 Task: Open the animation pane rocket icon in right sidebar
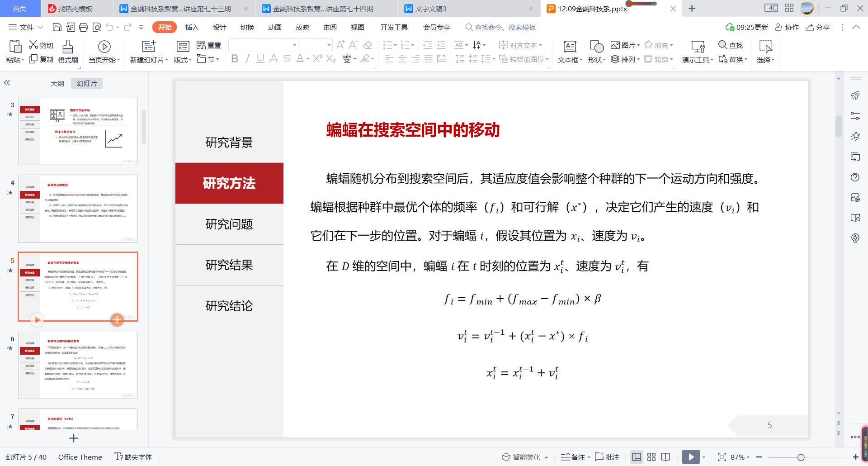coord(855,95)
